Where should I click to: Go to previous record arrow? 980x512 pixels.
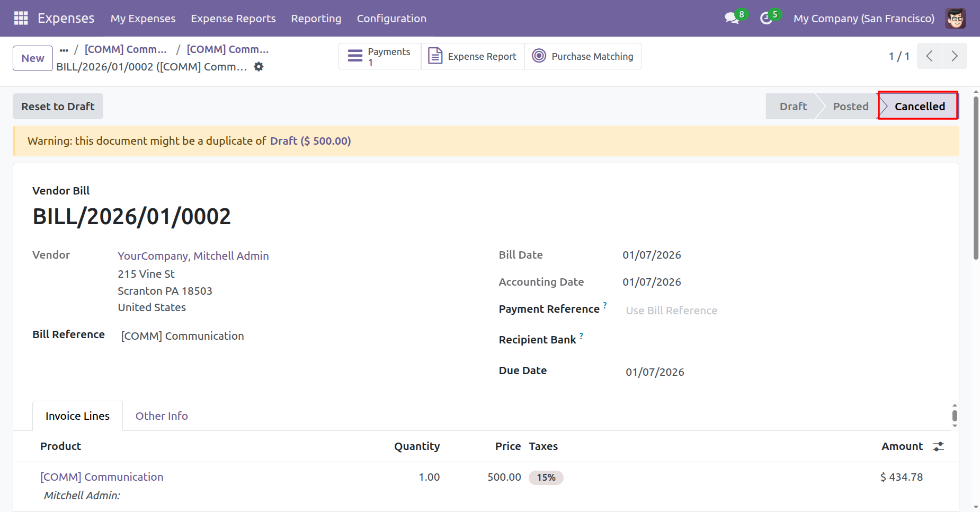click(929, 56)
